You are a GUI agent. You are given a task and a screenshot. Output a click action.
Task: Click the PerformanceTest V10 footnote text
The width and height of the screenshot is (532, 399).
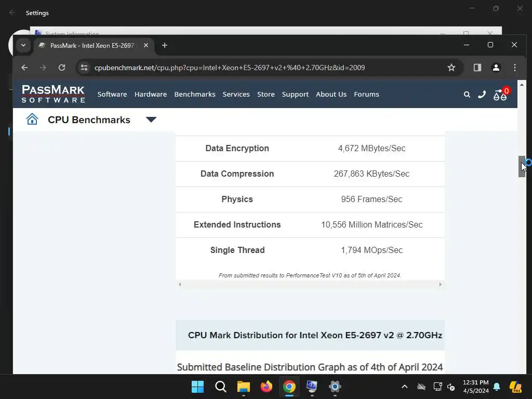click(x=310, y=275)
